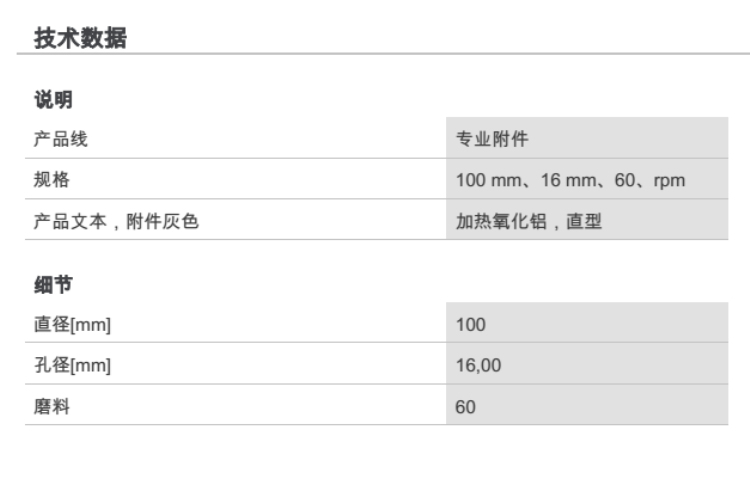The width and height of the screenshot is (750, 503).
Task: Select "16 mm" in the 规格 value
Action: click(x=555, y=181)
